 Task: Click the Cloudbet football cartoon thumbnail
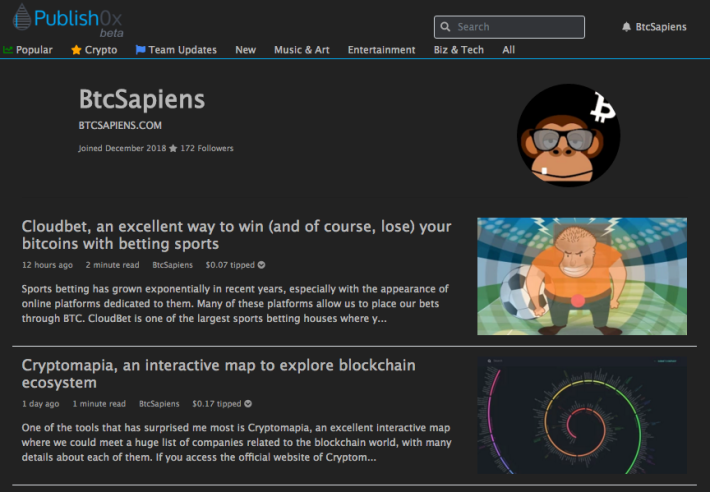pyautogui.click(x=582, y=276)
